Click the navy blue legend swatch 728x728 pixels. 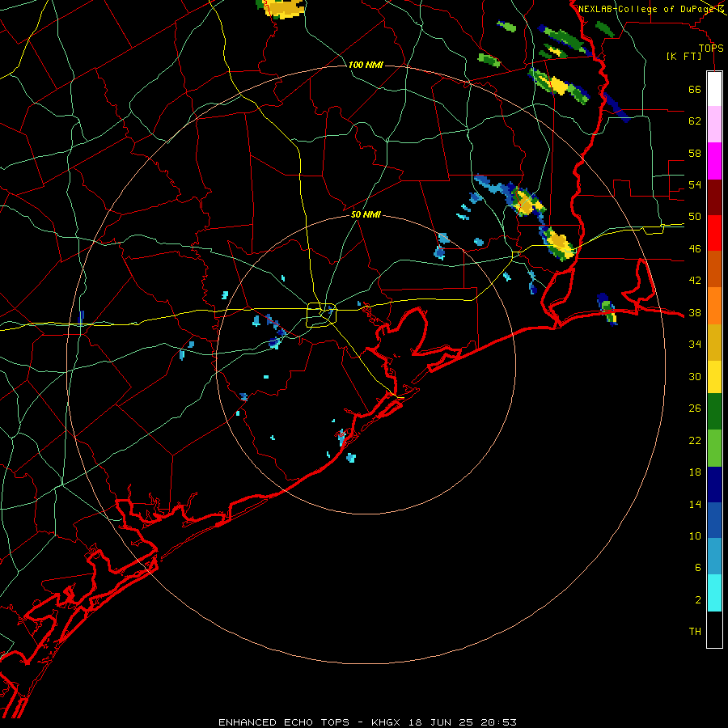714,485
